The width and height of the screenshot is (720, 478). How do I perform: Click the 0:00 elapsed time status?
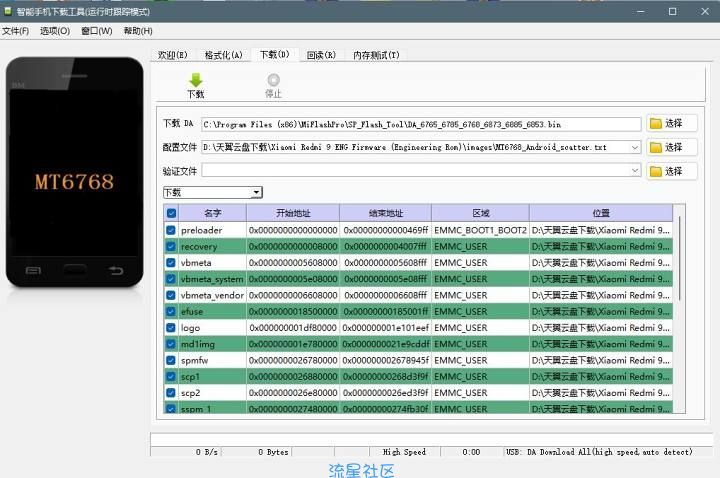[471, 452]
